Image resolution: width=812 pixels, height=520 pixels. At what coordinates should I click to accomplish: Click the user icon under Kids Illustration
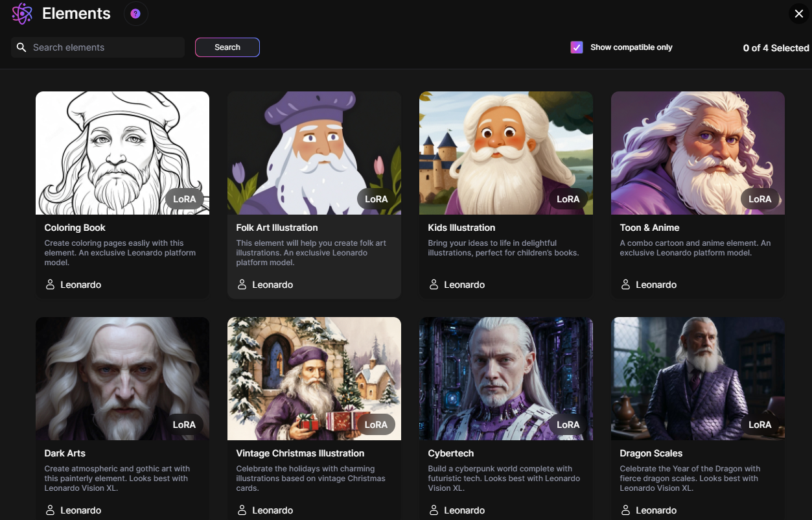(x=434, y=285)
